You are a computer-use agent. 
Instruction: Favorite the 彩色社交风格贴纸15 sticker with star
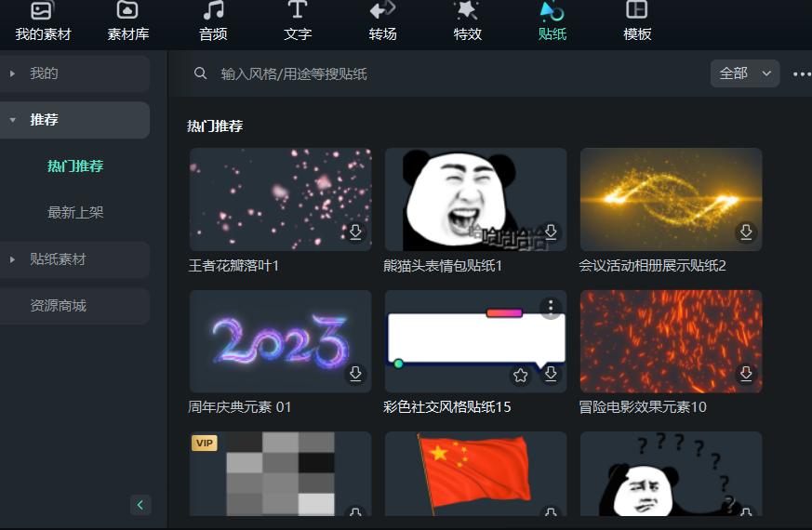(521, 375)
